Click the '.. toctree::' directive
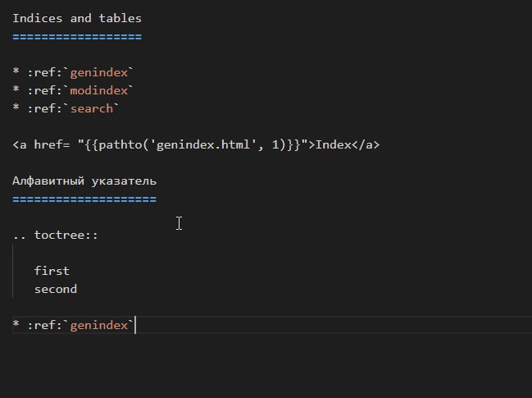The height and width of the screenshot is (398, 532). point(55,235)
